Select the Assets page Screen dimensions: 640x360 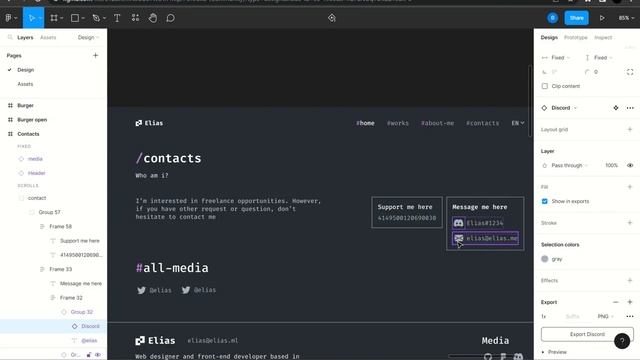(25, 84)
